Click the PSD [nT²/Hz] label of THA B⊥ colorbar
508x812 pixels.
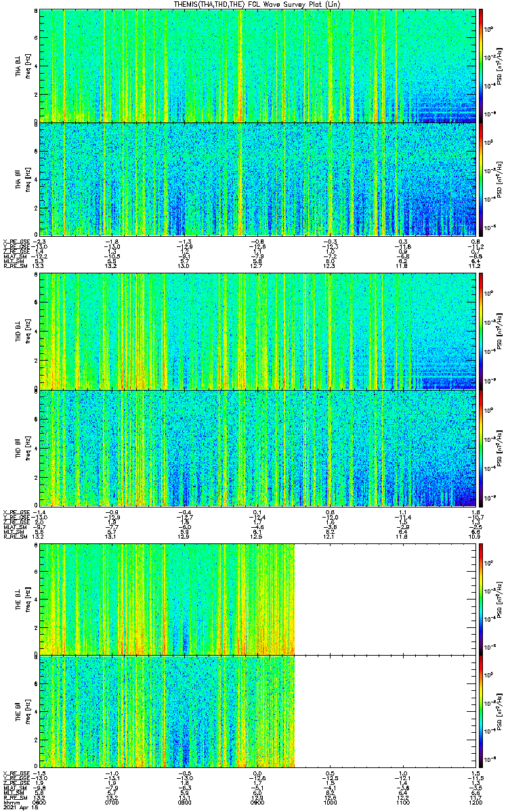(x=499, y=66)
